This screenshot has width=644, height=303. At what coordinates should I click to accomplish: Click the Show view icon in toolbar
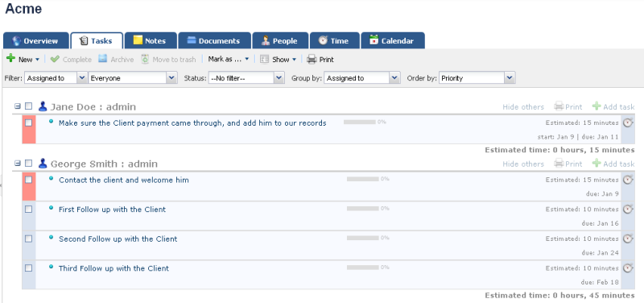pos(265,59)
